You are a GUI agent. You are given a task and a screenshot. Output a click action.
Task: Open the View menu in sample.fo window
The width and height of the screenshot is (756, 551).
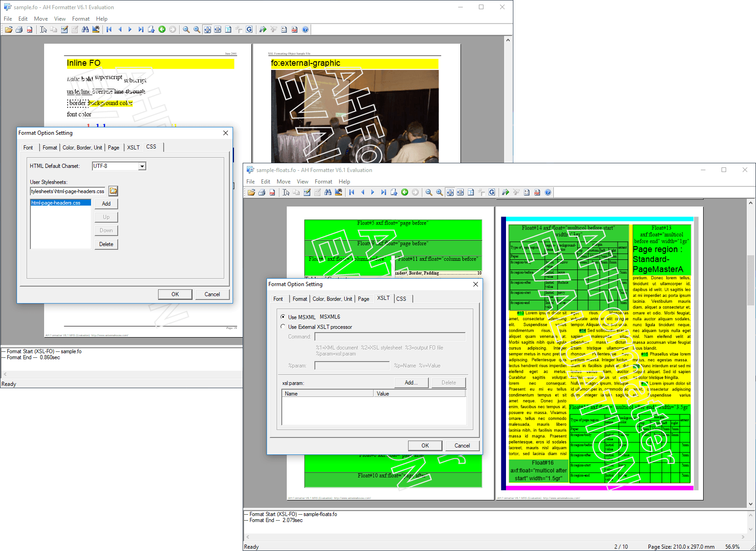click(60, 19)
